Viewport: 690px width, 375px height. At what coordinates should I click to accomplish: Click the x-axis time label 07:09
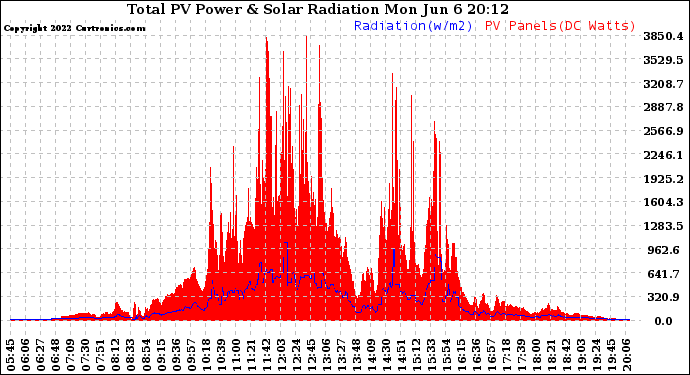[71, 355]
